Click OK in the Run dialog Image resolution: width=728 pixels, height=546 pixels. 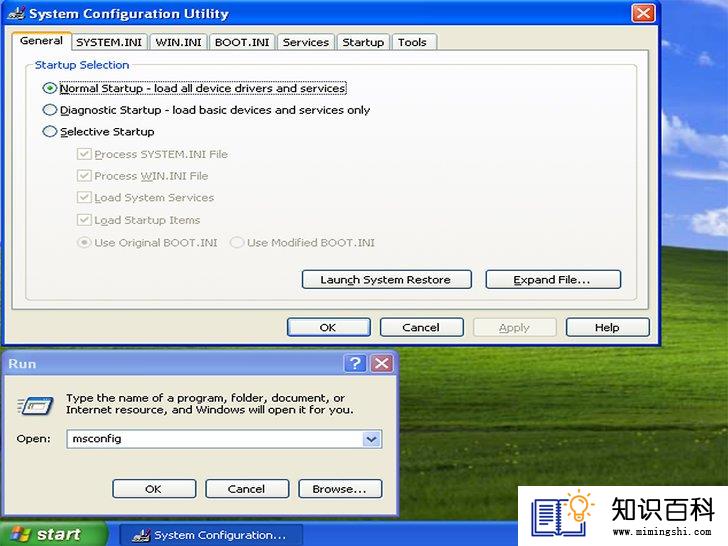point(154,489)
